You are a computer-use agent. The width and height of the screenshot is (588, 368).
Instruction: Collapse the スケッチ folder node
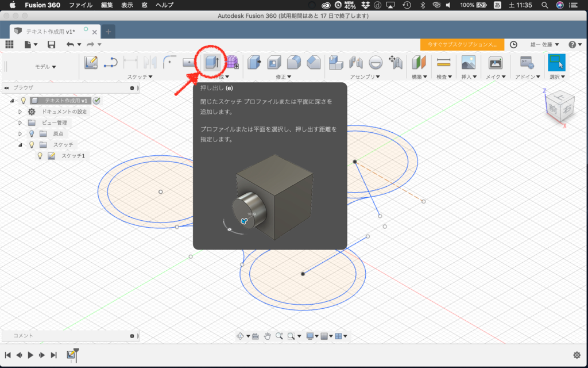pos(20,144)
